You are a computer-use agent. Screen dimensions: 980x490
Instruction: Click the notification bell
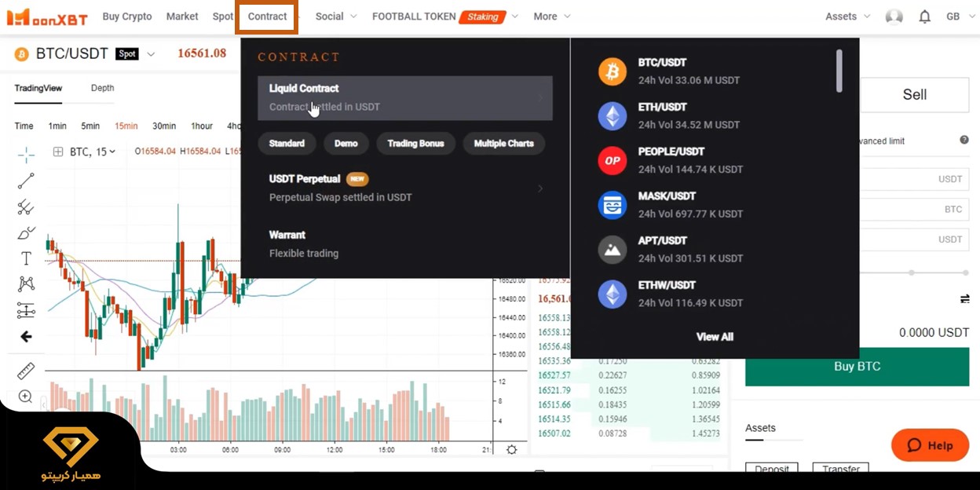click(x=924, y=16)
